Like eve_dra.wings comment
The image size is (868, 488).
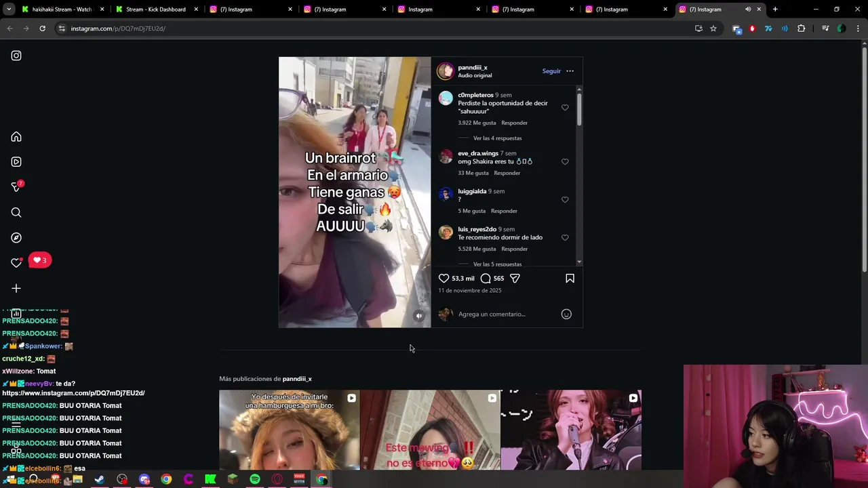point(565,161)
